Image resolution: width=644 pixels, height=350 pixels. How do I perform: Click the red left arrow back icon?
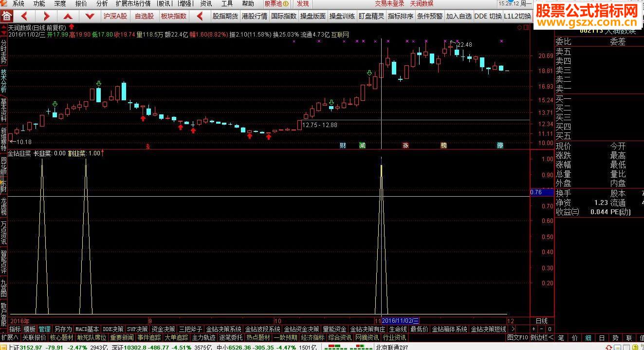coord(24,16)
